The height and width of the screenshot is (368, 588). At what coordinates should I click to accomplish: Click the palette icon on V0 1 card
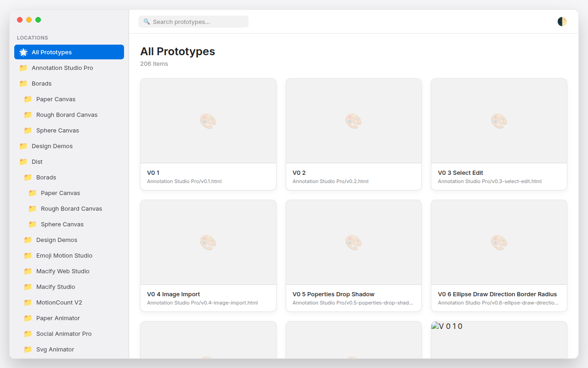click(x=208, y=121)
